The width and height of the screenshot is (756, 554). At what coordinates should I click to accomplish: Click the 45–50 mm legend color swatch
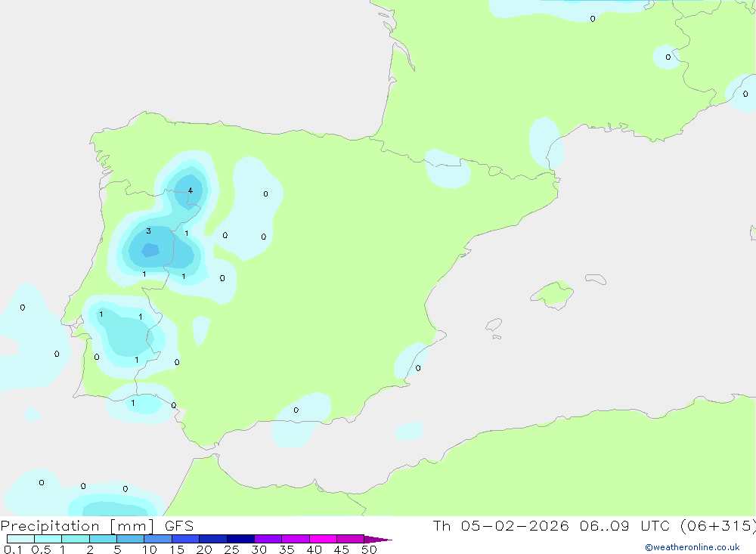point(351,539)
